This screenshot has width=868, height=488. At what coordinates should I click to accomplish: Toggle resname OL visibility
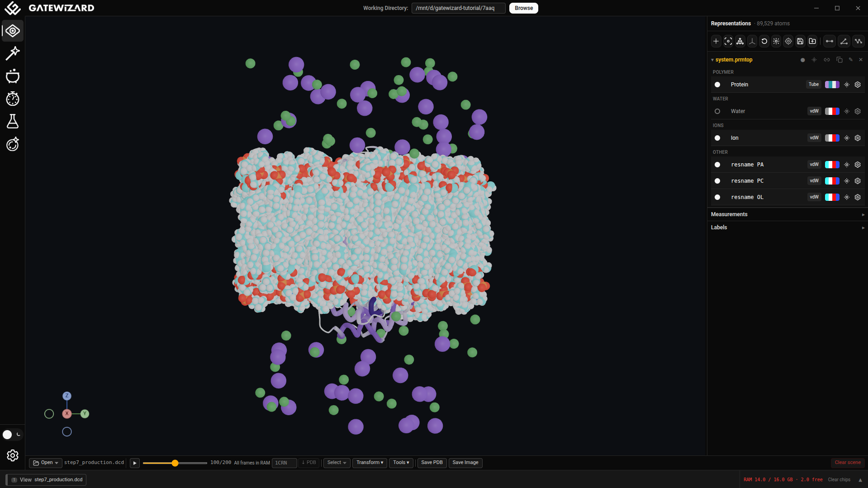(717, 197)
